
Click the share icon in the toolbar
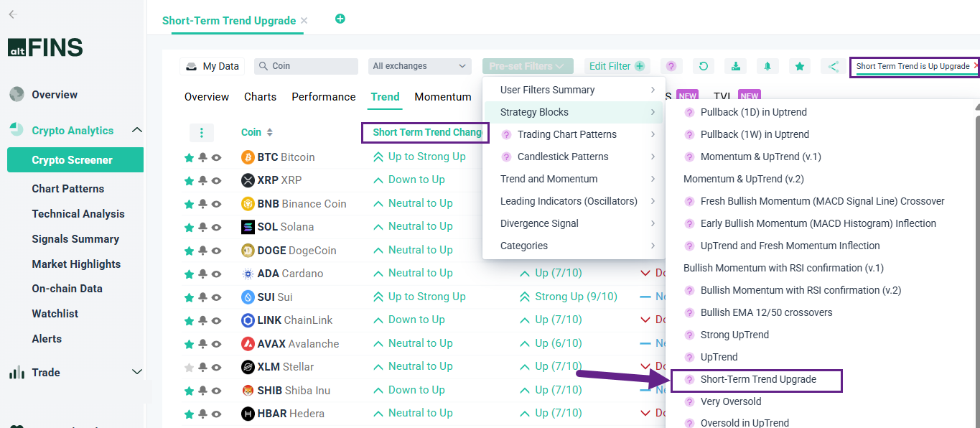[x=833, y=66]
